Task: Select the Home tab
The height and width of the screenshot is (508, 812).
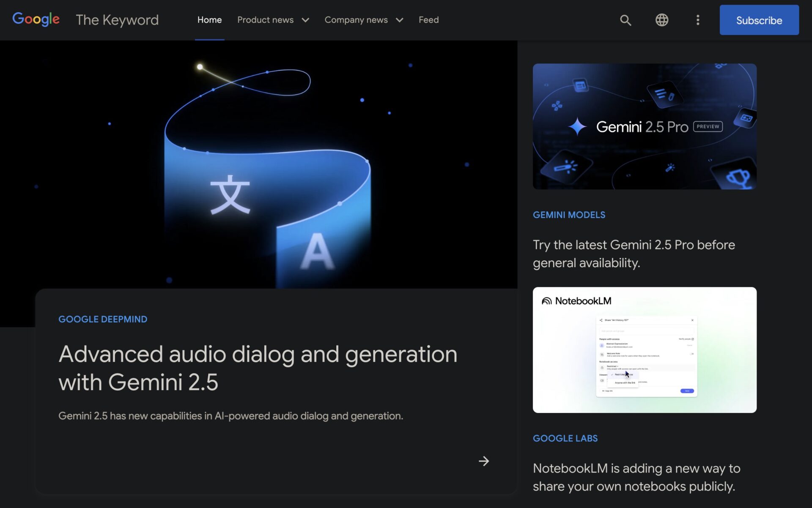Action: (x=209, y=20)
